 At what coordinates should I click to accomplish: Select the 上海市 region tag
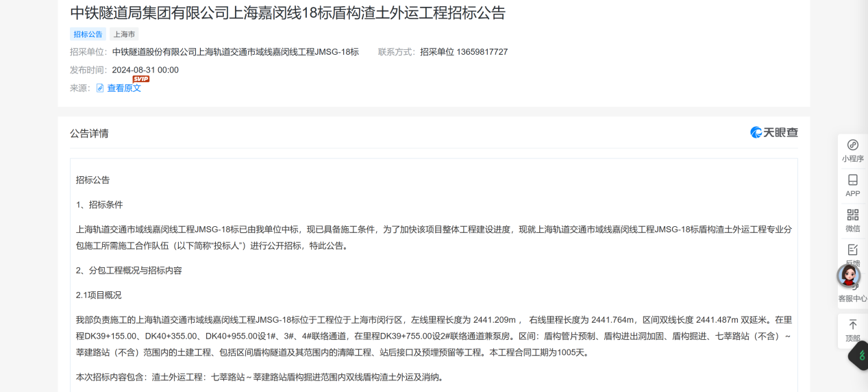click(x=124, y=34)
